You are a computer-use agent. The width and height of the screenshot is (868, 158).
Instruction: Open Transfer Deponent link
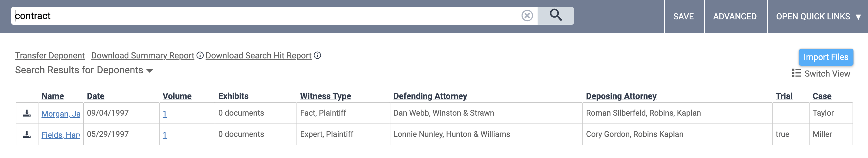pyautogui.click(x=50, y=55)
